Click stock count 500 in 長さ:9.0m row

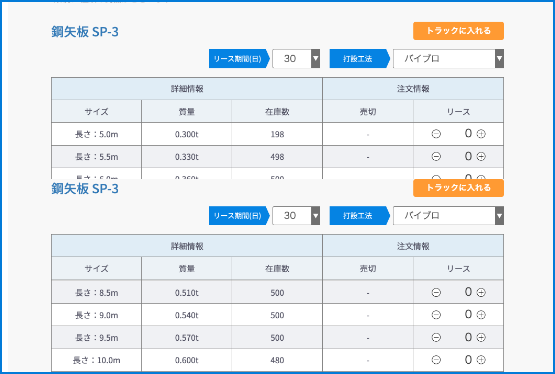click(x=277, y=315)
